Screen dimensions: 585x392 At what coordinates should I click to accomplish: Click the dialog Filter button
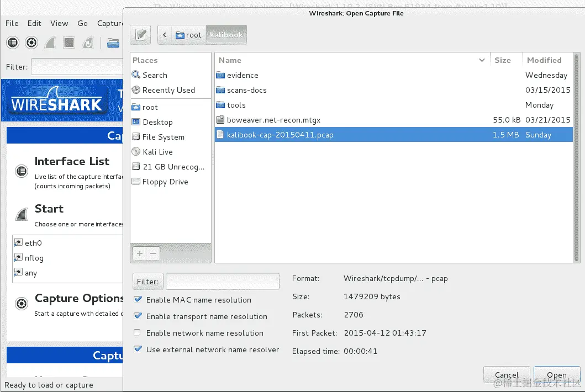tap(147, 282)
